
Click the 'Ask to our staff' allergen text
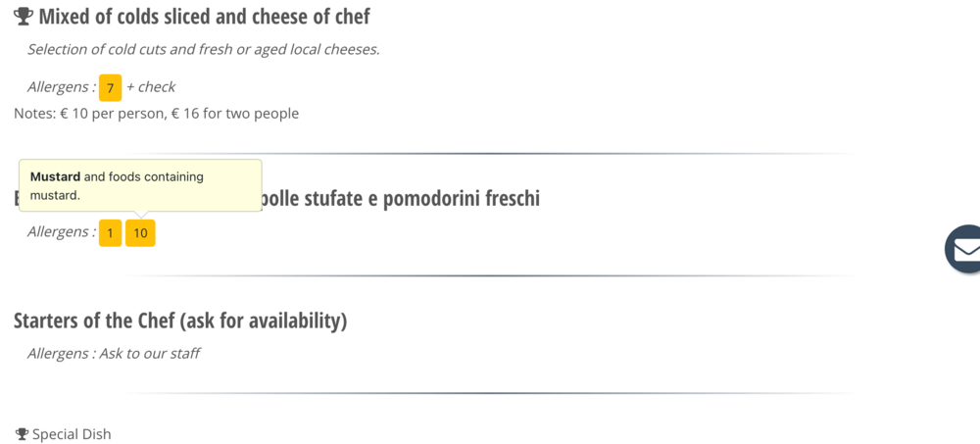149,353
